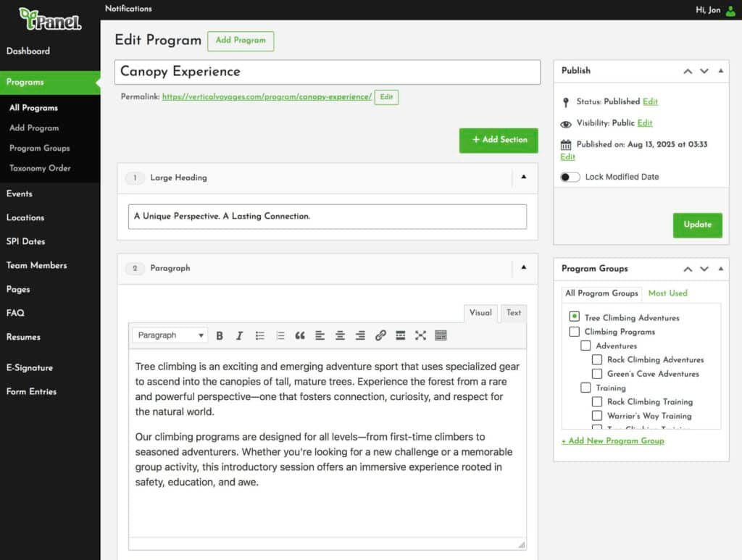Screen dimensions: 742x560
Task: Open Team Members in the sidebar
Action: [36, 265]
